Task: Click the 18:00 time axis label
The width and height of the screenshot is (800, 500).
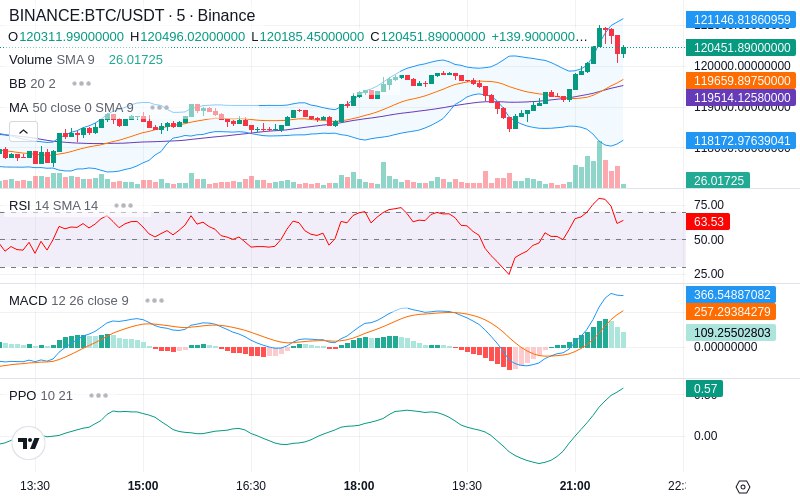Action: (x=359, y=486)
